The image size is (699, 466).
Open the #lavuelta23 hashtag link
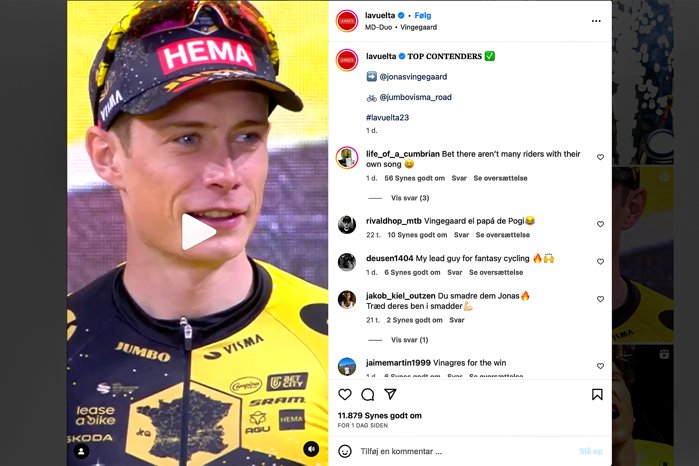pyautogui.click(x=389, y=118)
